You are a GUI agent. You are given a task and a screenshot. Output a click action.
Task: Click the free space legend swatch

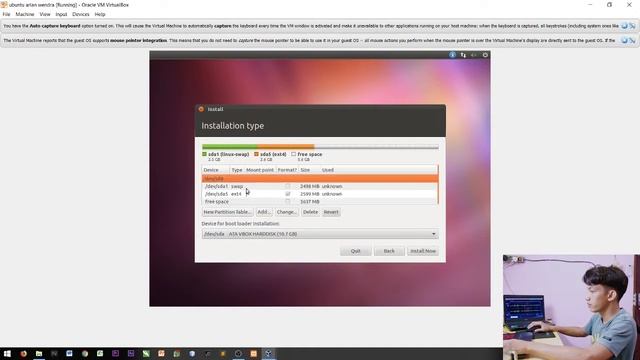pyautogui.click(x=293, y=154)
